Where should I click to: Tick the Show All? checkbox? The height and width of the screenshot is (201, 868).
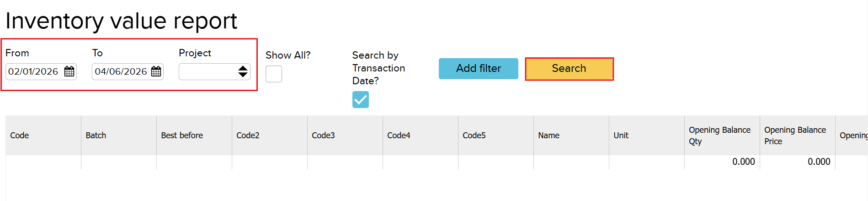(274, 74)
